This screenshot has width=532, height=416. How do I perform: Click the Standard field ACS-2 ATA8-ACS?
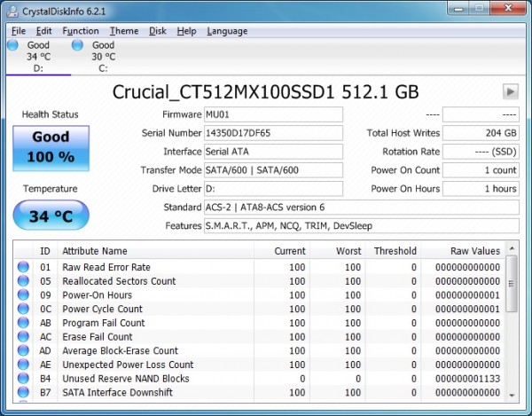362,208
